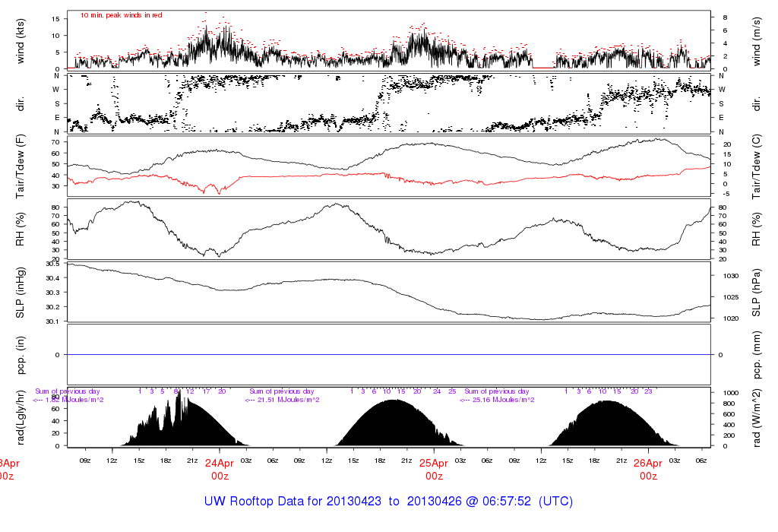The width and height of the screenshot is (778, 532).
Task: Click the '1030' tick on hPa axis
Action: click(732, 276)
